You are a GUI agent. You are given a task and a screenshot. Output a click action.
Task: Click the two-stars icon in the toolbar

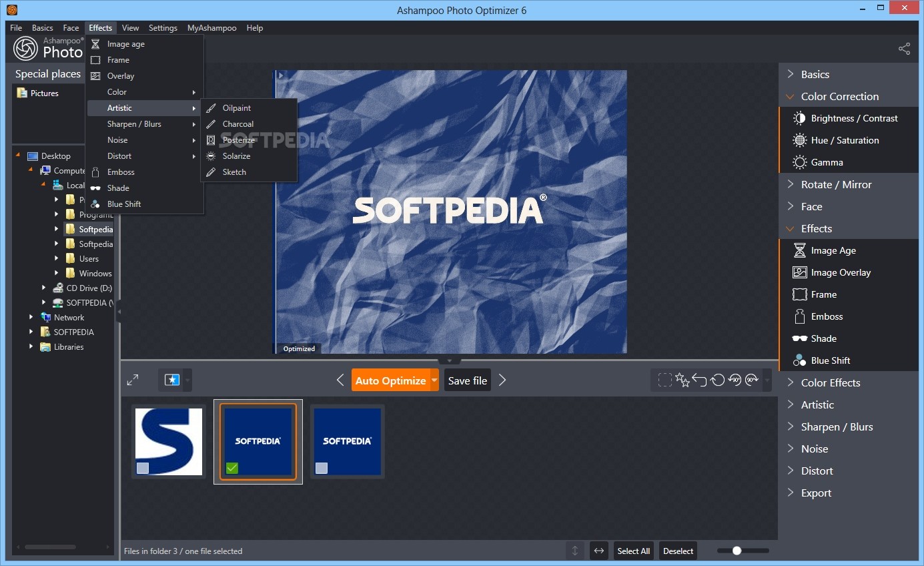point(682,380)
